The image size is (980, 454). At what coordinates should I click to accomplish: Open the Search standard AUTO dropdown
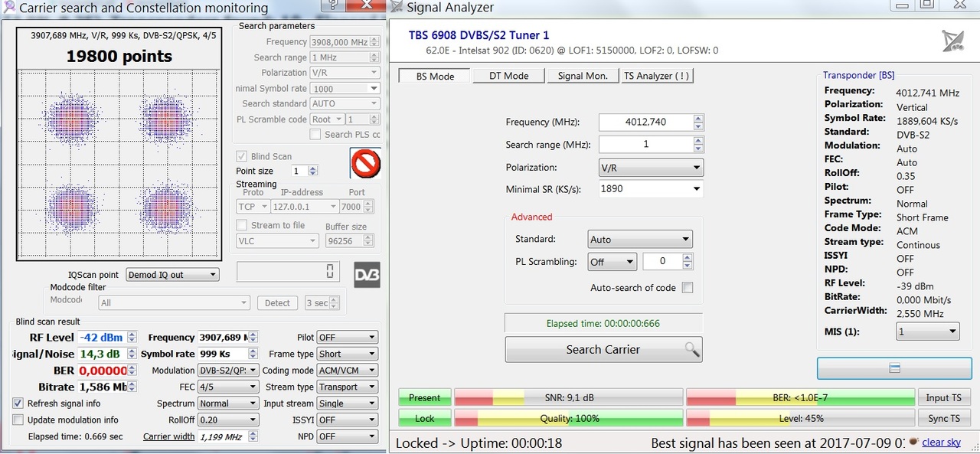(x=345, y=103)
